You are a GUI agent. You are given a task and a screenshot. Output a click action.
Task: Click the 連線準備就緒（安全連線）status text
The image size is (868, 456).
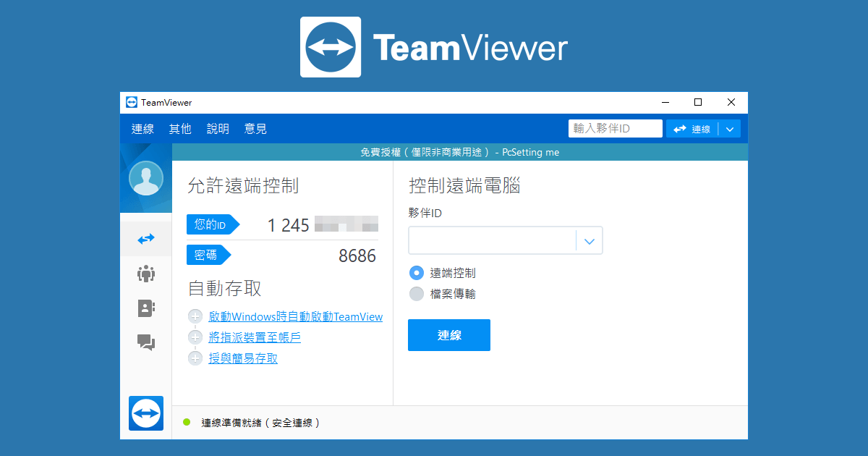coord(260,423)
